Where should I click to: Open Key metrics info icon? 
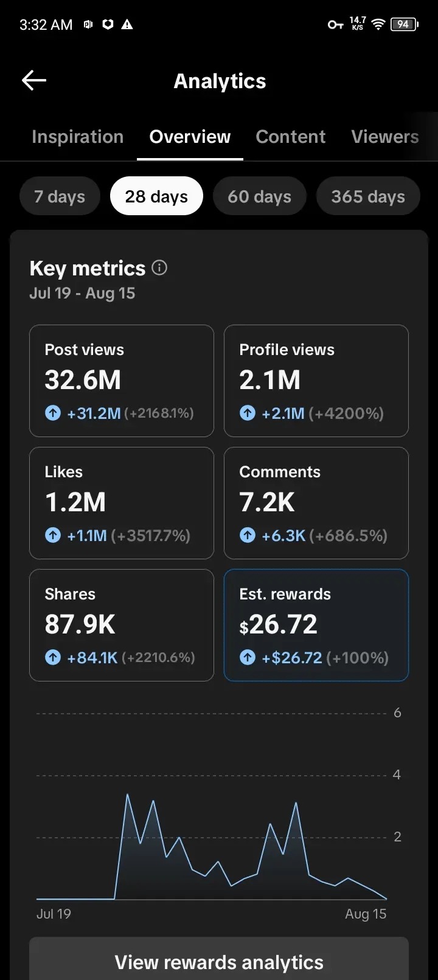tap(159, 267)
